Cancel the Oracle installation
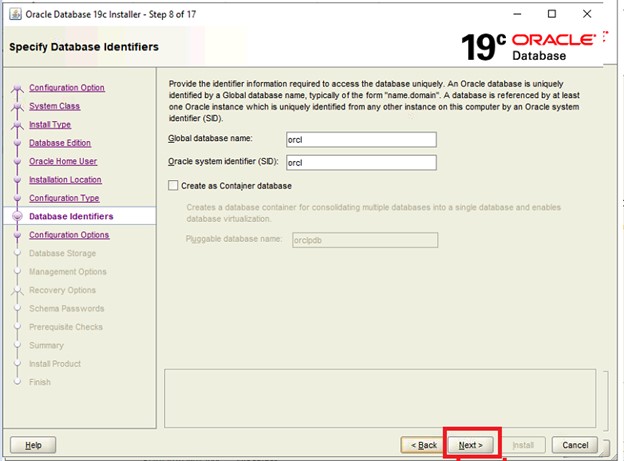 pyautogui.click(x=575, y=444)
